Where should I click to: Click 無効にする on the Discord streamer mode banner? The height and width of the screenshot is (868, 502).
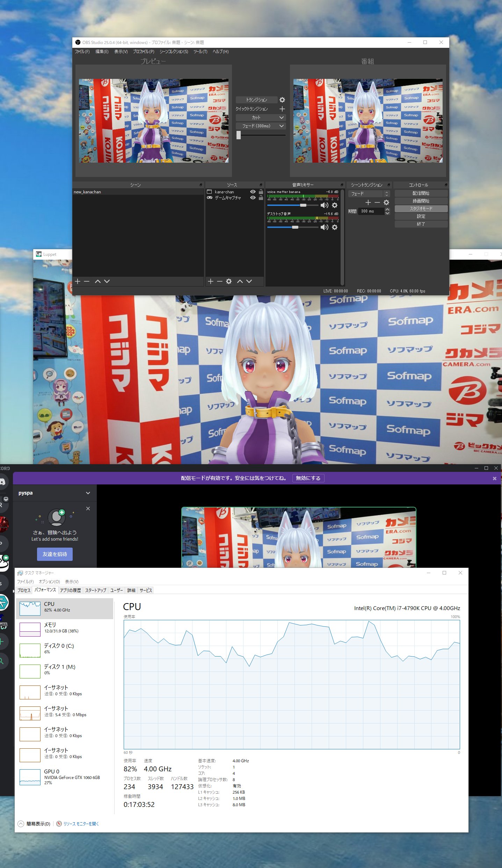click(308, 478)
